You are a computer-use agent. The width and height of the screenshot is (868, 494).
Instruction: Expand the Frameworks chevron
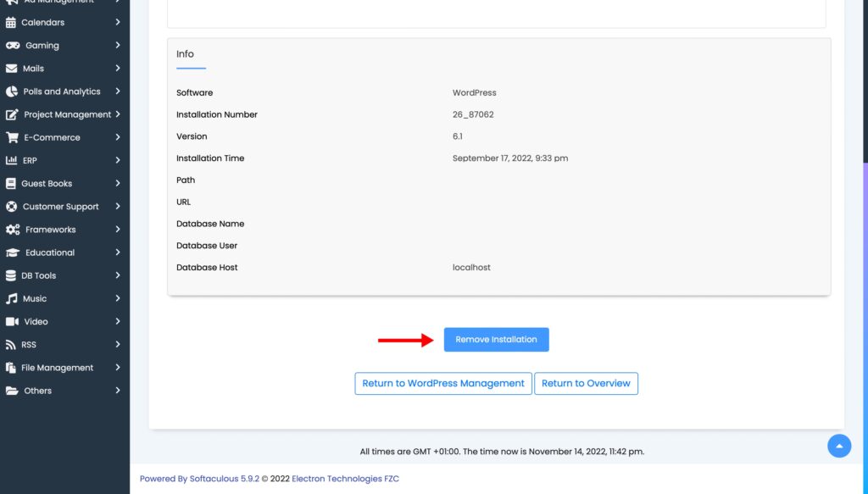(x=118, y=229)
